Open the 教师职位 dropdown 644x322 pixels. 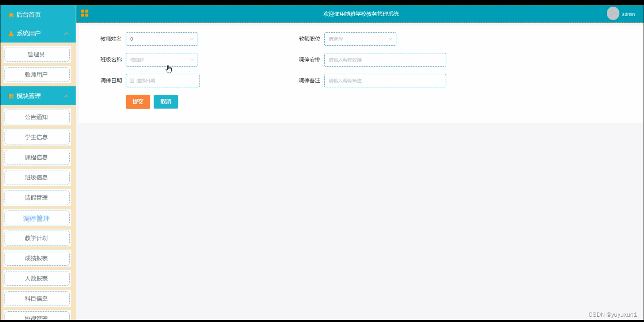click(x=360, y=39)
